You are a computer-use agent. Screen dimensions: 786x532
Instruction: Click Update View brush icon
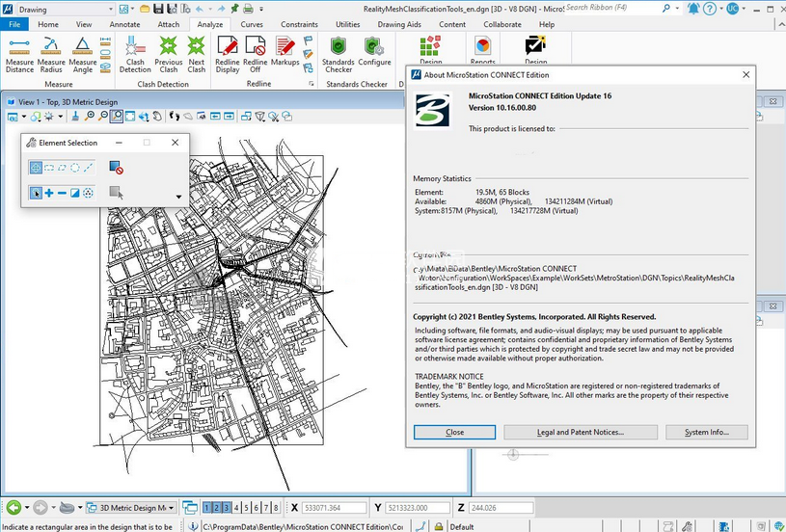(74, 117)
